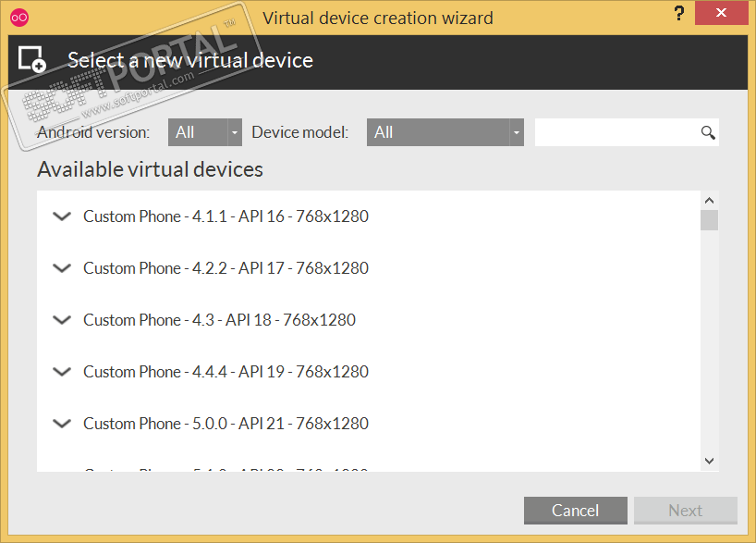Click the Genymotion logo icon in title bar
This screenshot has width=756, height=543.
coord(18,18)
